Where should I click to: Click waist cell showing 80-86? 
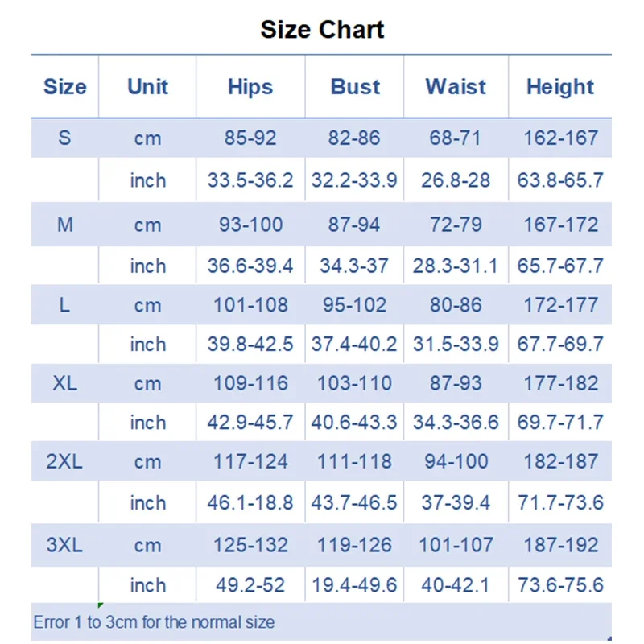tap(456, 305)
